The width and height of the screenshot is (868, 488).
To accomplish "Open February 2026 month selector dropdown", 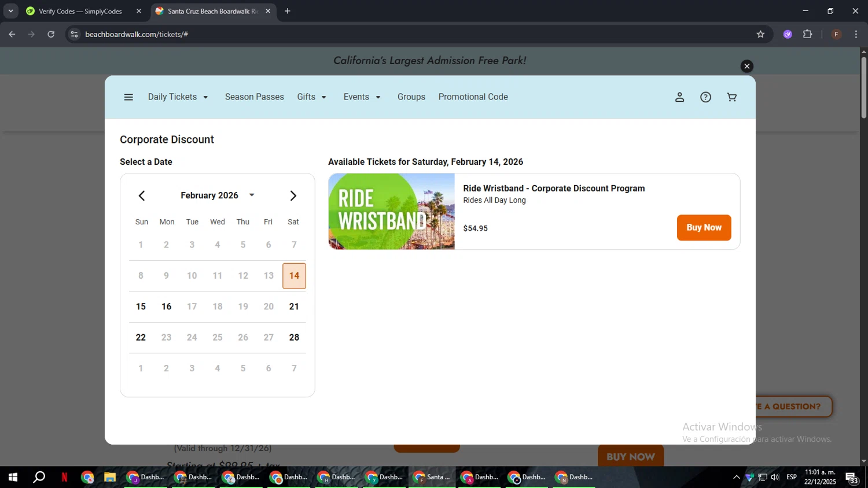I will pyautogui.click(x=218, y=195).
